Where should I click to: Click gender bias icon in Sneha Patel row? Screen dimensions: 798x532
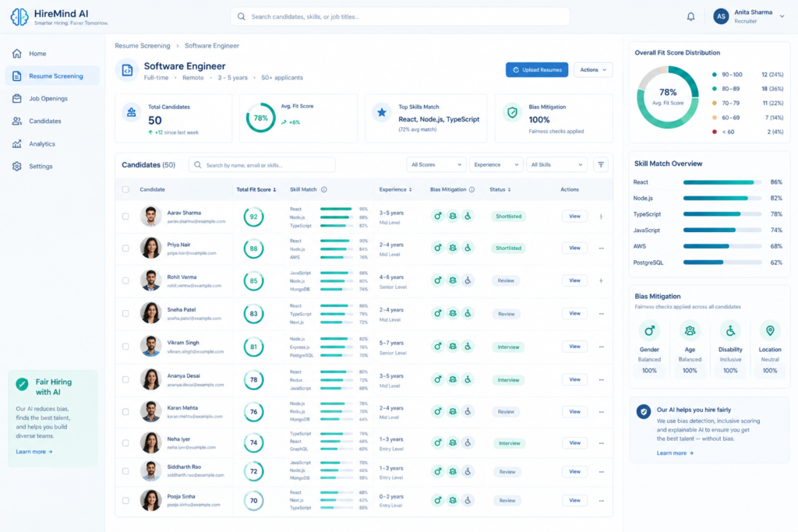tap(438, 314)
